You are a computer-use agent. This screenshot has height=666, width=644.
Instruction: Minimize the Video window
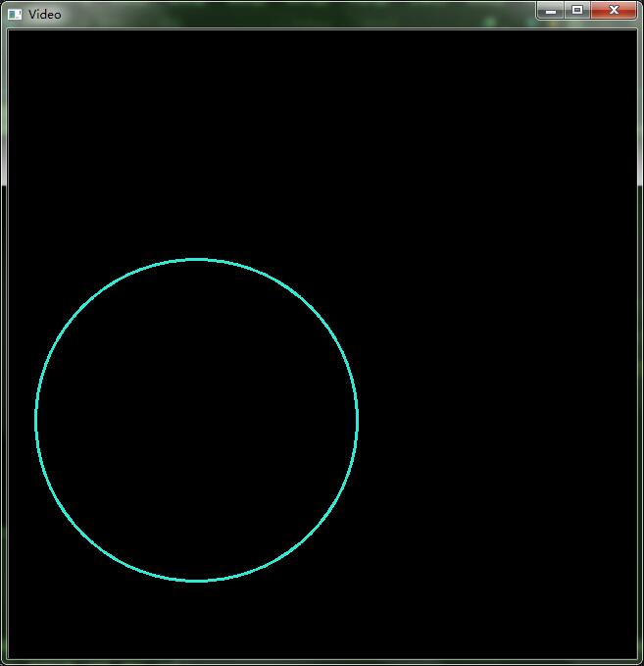coord(551,10)
